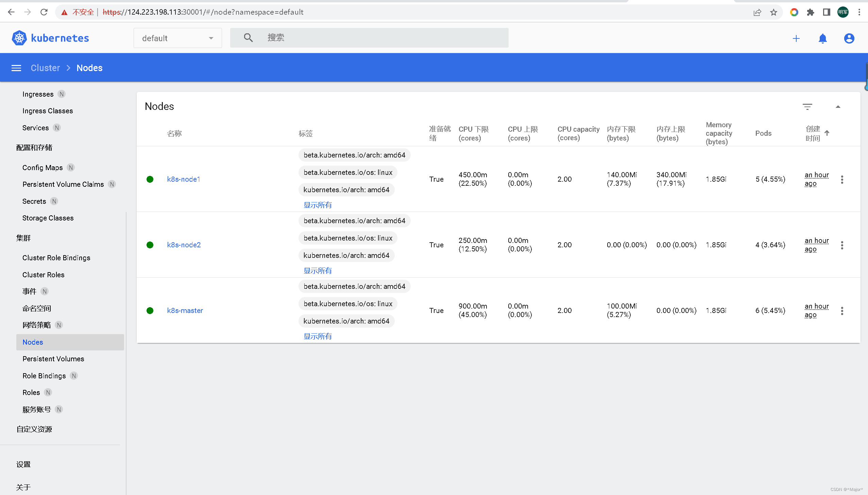Collapse the Nodes panel with the chevron

click(x=838, y=106)
